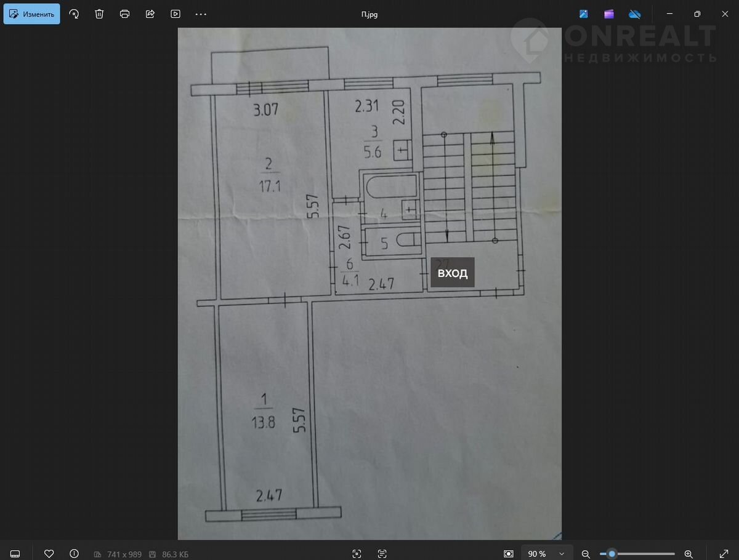This screenshot has width=739, height=560.
Task: Toggle favorite with the heart icon
Action: (x=49, y=554)
